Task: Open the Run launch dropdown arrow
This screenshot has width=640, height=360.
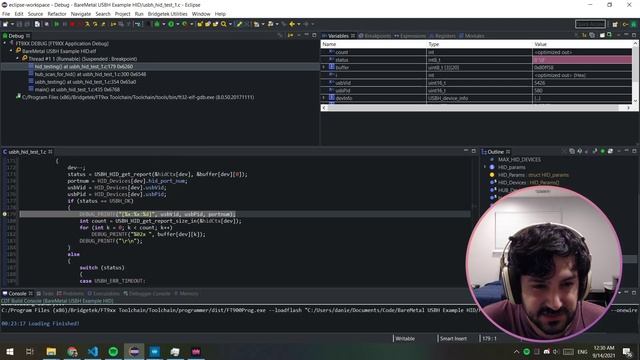Action: pyautogui.click(x=178, y=24)
